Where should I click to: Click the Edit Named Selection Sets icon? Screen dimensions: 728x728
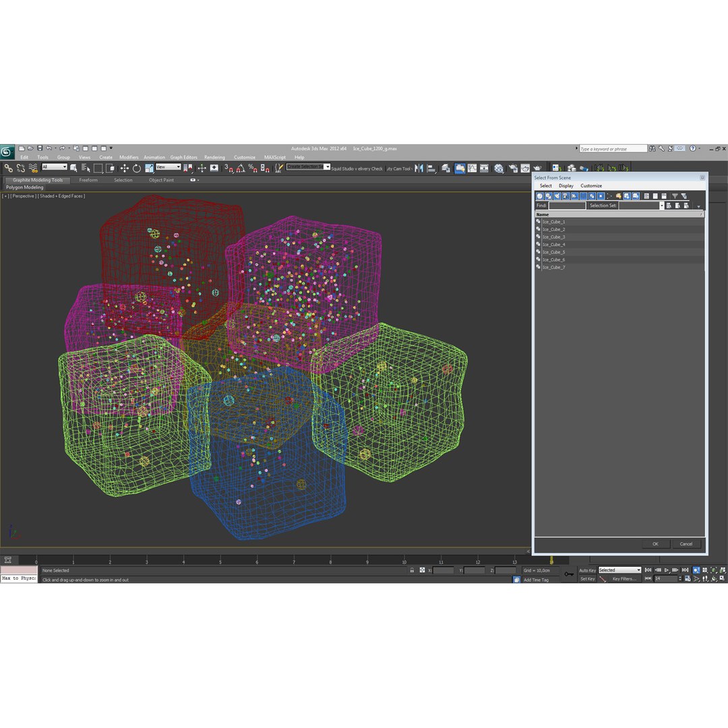pos(278,168)
